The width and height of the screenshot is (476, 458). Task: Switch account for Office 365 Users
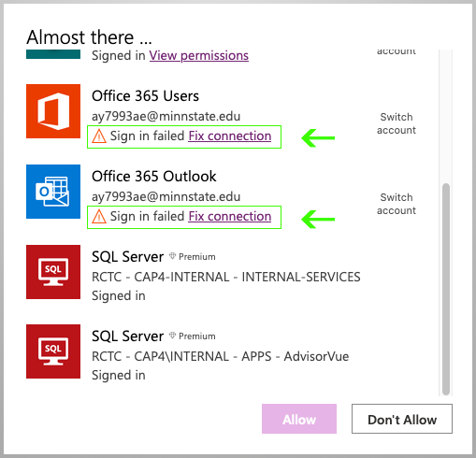397,123
